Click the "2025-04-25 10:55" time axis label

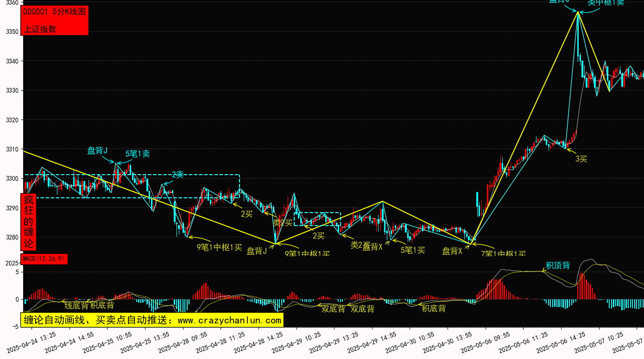pos(107,342)
